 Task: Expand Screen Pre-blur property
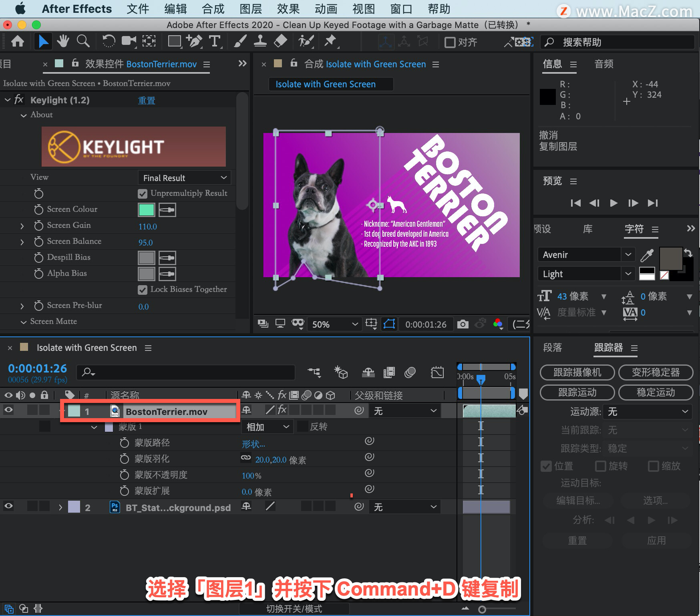pyautogui.click(x=22, y=306)
